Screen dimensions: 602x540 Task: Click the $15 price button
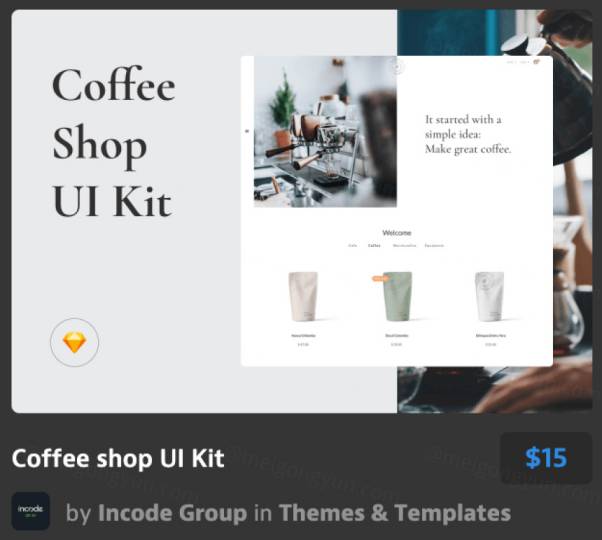pos(546,458)
